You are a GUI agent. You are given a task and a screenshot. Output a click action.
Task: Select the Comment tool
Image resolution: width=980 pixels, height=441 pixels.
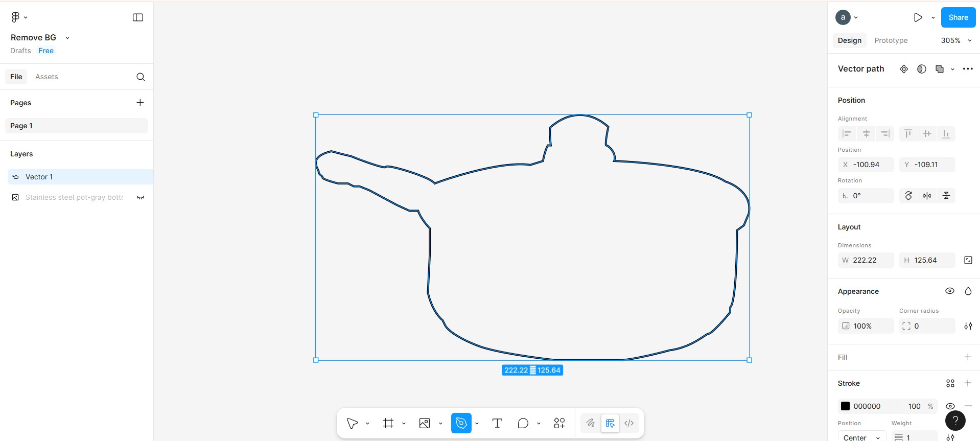pyautogui.click(x=523, y=423)
